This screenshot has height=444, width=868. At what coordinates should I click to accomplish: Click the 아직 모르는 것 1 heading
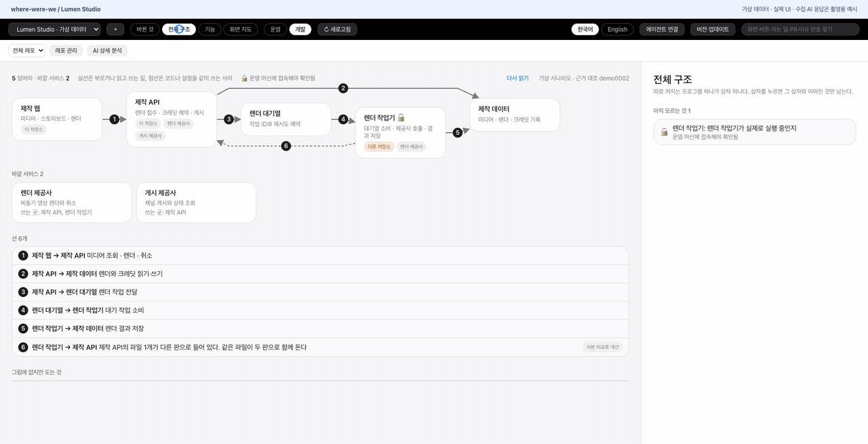(x=671, y=110)
